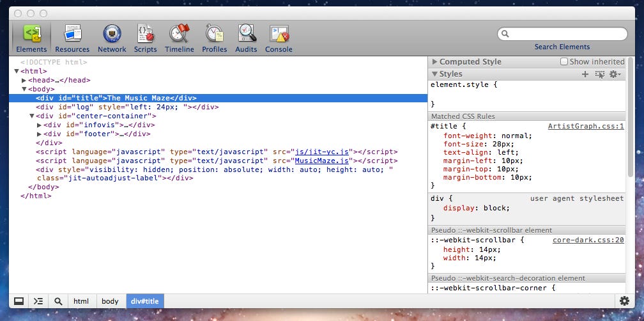Show the console drawer icon

coord(38,301)
